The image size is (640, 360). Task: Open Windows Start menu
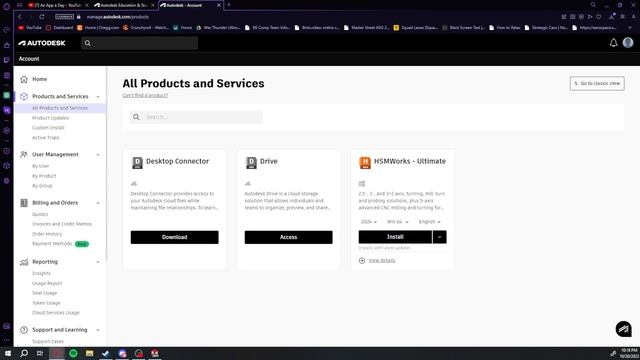pyautogui.click(x=7, y=353)
